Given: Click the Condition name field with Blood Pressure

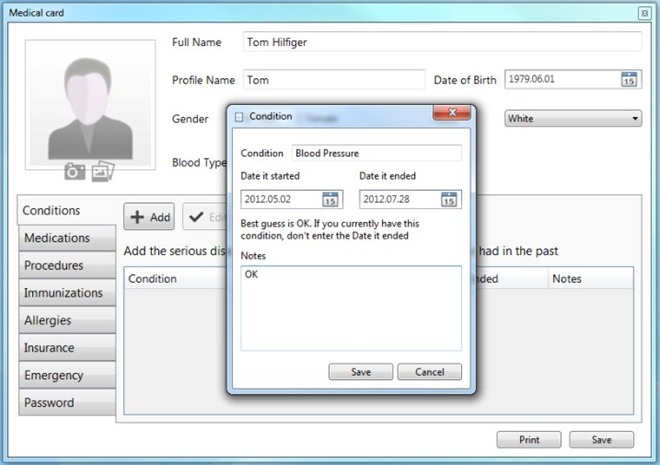Looking at the screenshot, I should 377,153.
